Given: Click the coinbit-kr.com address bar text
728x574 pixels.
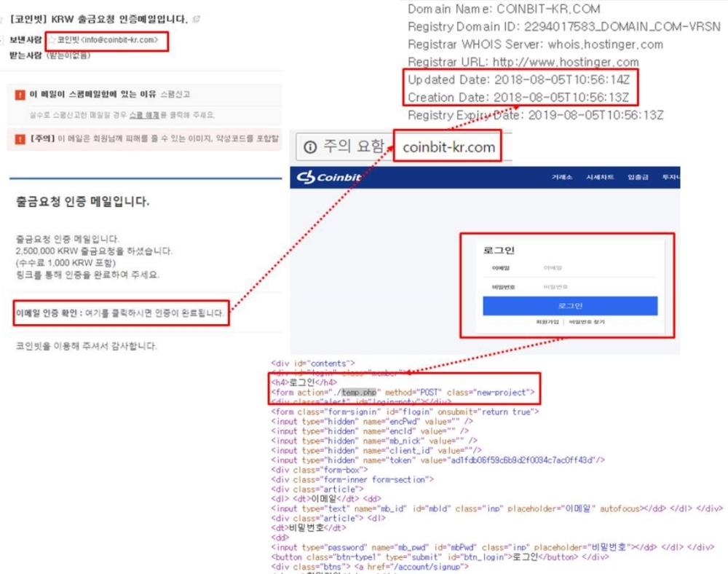Looking at the screenshot, I should (448, 147).
